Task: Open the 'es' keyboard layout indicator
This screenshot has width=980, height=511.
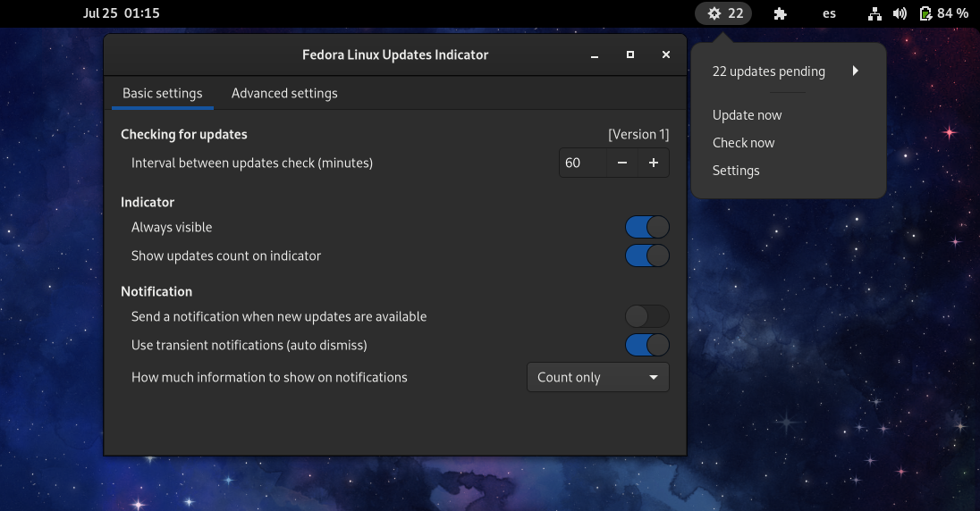Action: tap(830, 13)
